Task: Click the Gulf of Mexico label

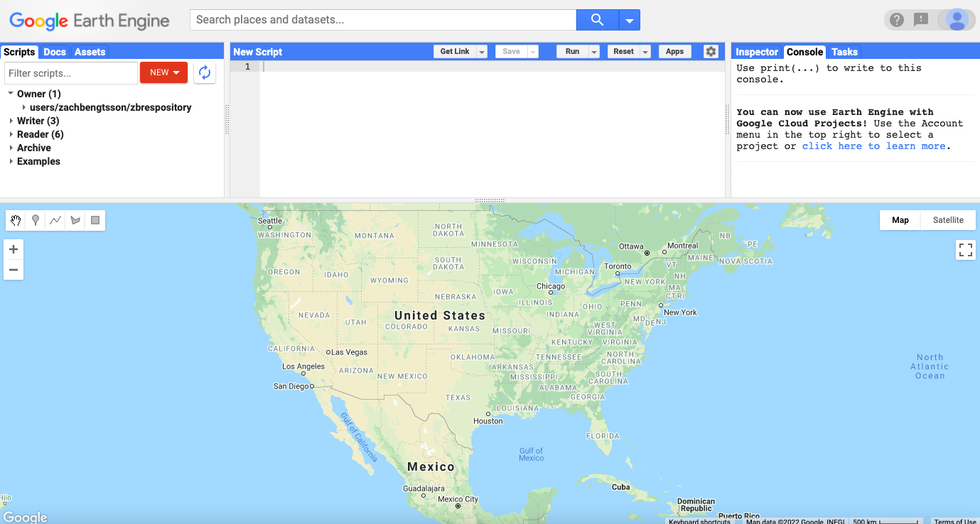Action: coord(531,454)
